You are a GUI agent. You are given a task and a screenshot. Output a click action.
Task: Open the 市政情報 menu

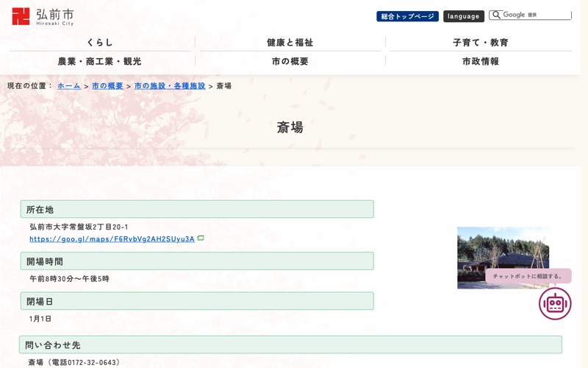tap(481, 61)
